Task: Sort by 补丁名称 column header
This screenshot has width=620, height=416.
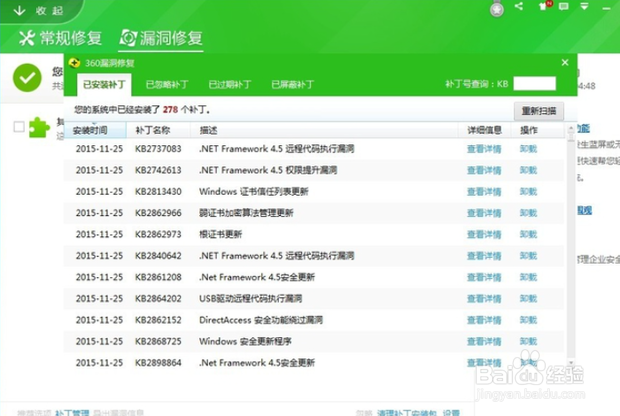Action: point(158,130)
